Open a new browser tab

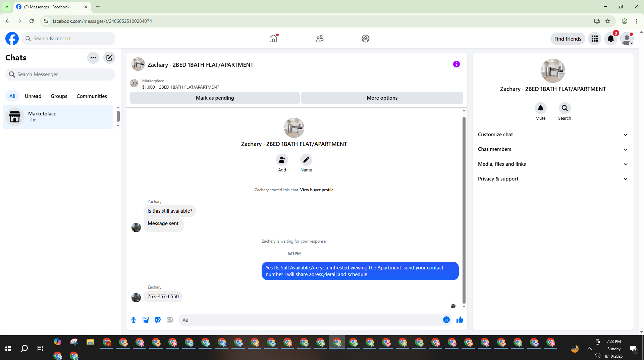[98, 7]
